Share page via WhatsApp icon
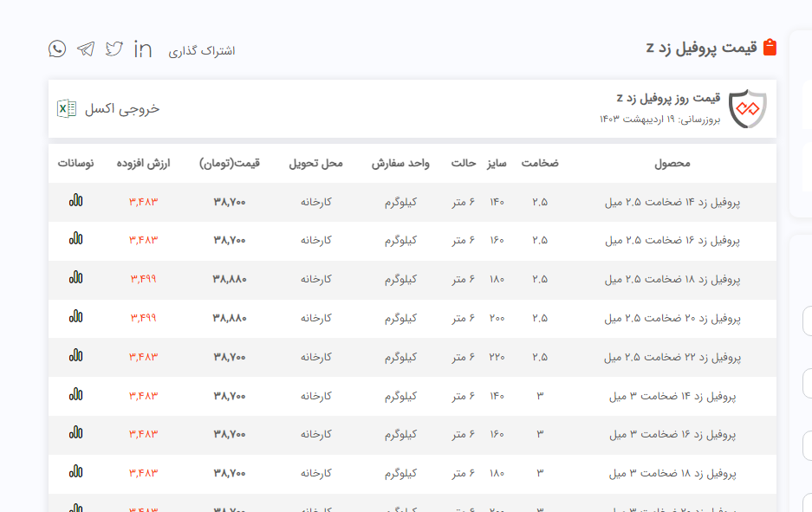The image size is (812, 512). pos(57,49)
